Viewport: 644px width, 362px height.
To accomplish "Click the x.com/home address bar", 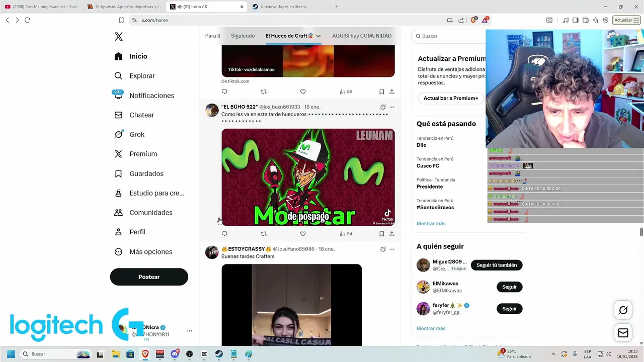I will pos(287,20).
